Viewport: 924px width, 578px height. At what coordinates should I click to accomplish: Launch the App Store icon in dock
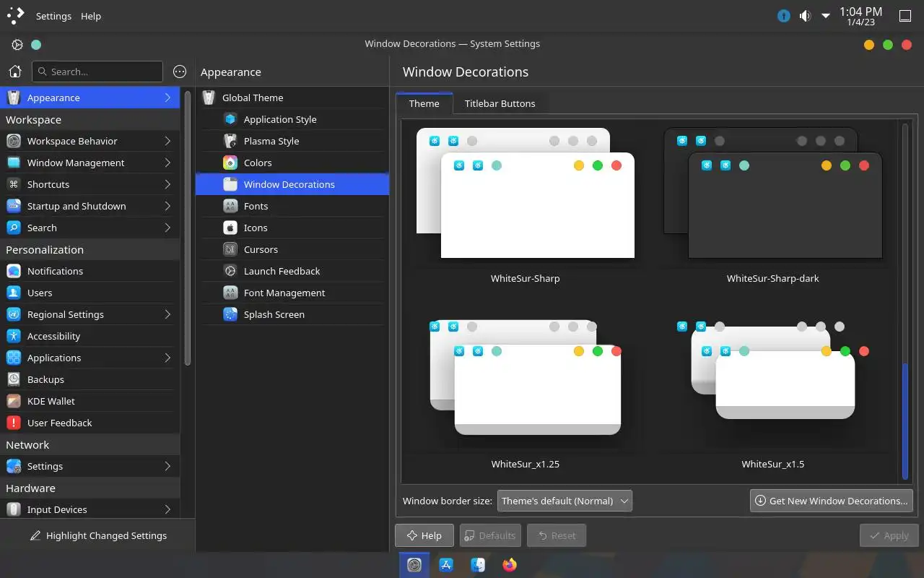(446, 565)
